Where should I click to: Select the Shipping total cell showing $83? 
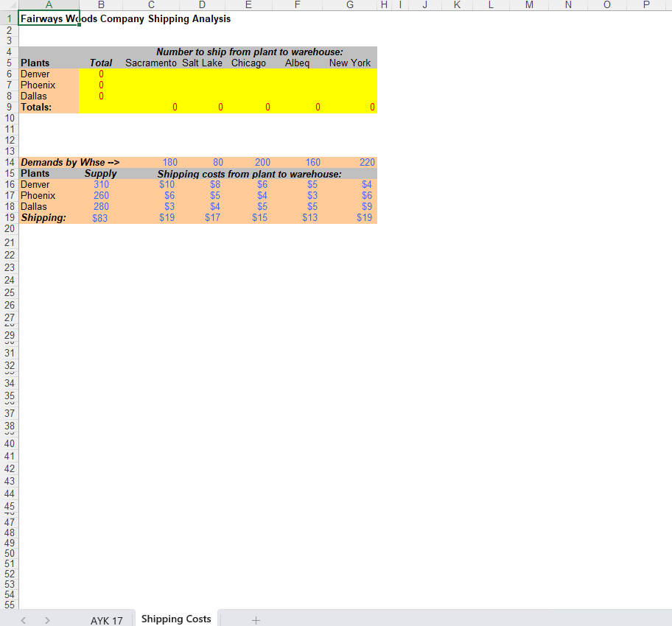pos(99,217)
